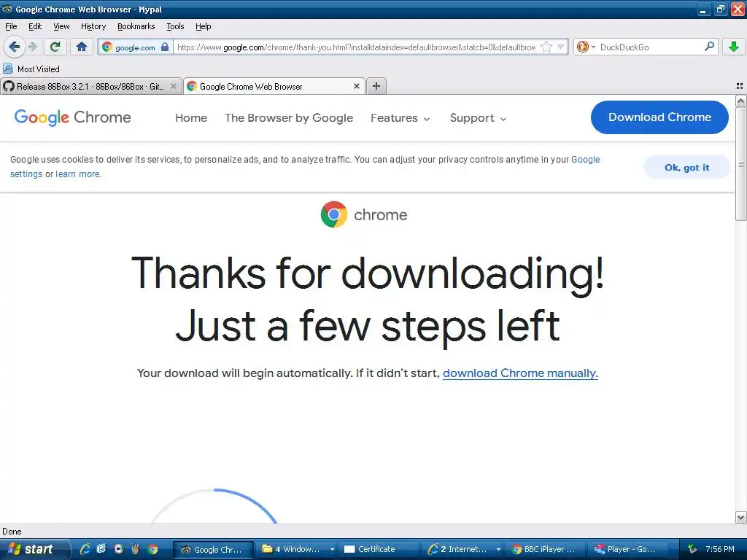The height and width of the screenshot is (560, 747).
Task: Close the Google Chrome Web Browser tab
Action: (356, 86)
